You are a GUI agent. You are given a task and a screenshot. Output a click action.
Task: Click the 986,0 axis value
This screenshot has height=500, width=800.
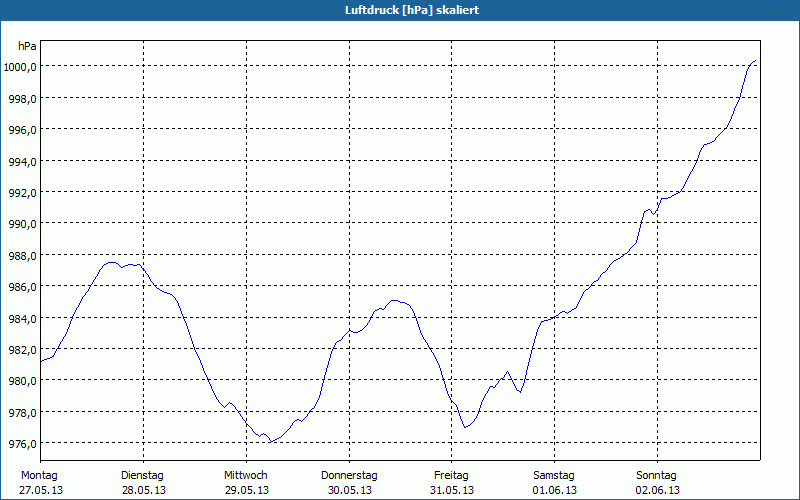[x=22, y=287]
